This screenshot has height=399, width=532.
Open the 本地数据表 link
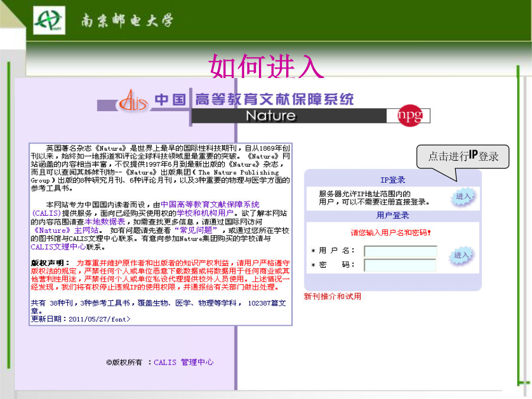[x=105, y=222]
